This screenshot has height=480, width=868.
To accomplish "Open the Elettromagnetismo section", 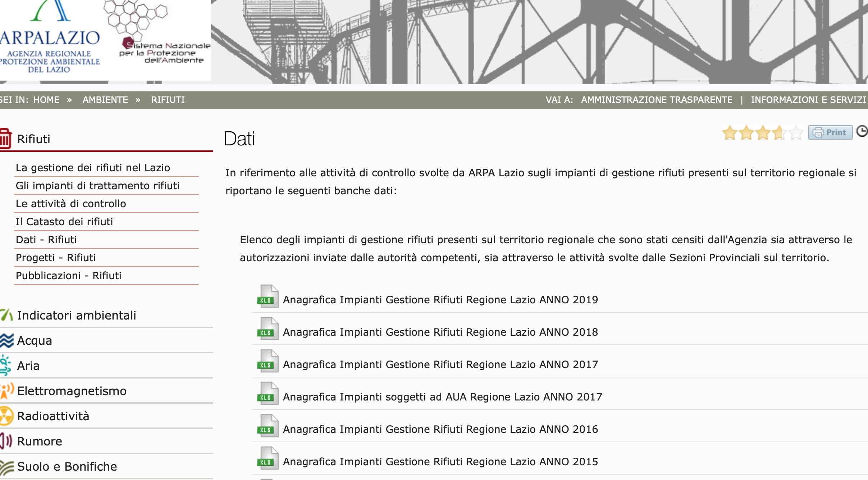I will [72, 391].
